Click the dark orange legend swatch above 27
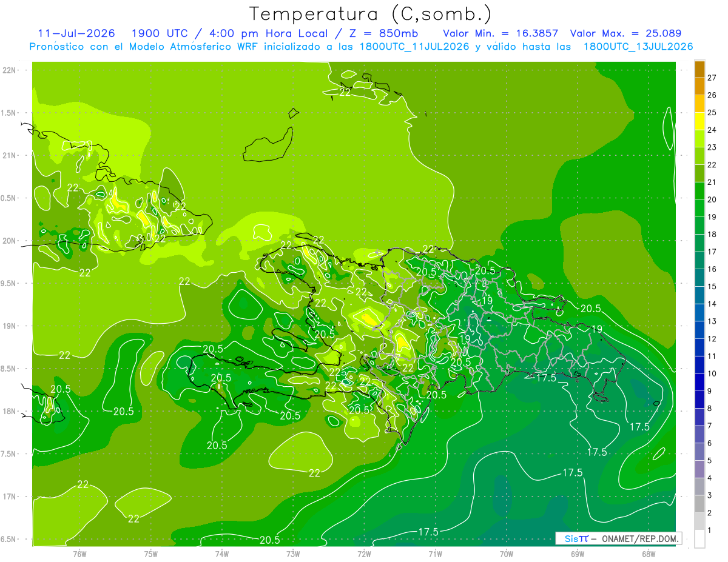 [x=699, y=69]
